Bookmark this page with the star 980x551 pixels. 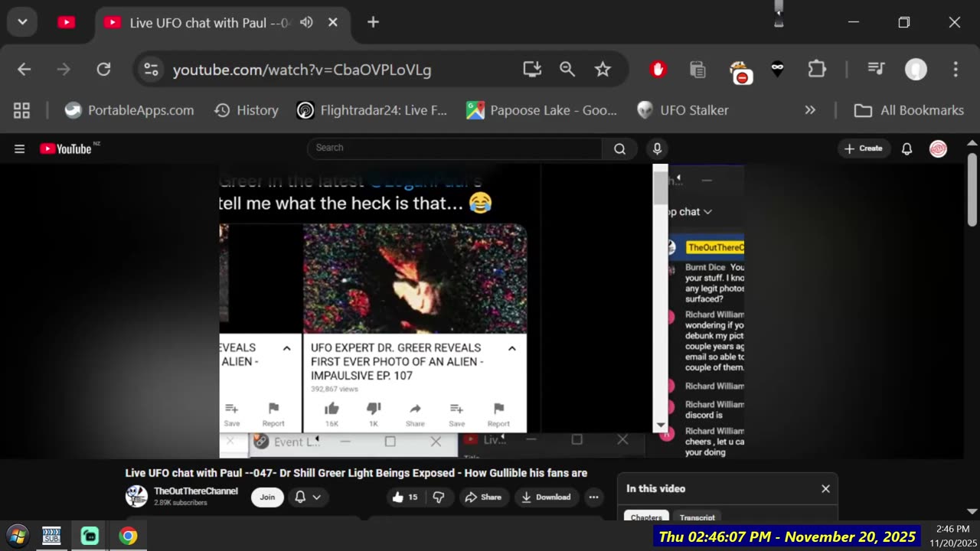[x=603, y=70]
